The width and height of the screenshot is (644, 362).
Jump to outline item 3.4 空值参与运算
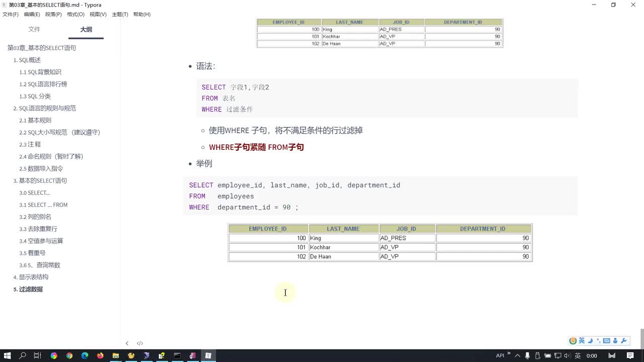(41, 241)
